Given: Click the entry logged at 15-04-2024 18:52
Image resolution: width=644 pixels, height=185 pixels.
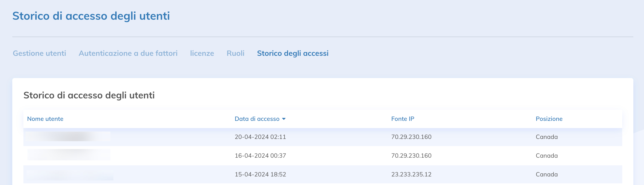Looking at the screenshot, I should [x=260, y=175].
